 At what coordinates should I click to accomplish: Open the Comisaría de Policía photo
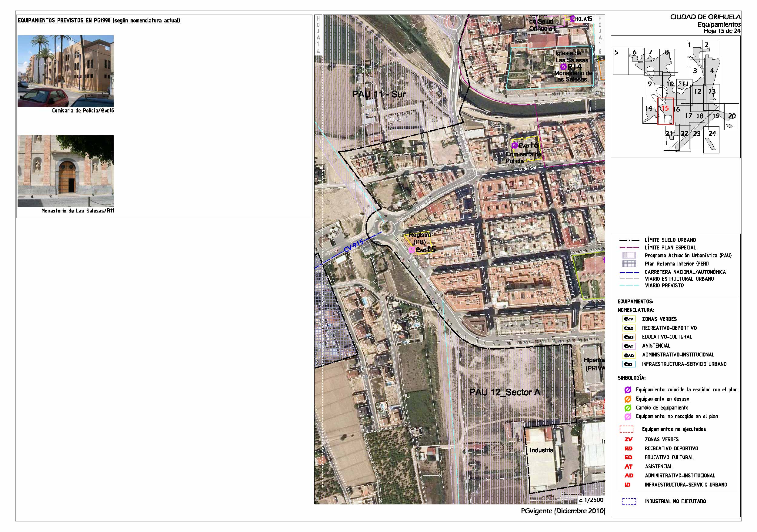(x=66, y=71)
